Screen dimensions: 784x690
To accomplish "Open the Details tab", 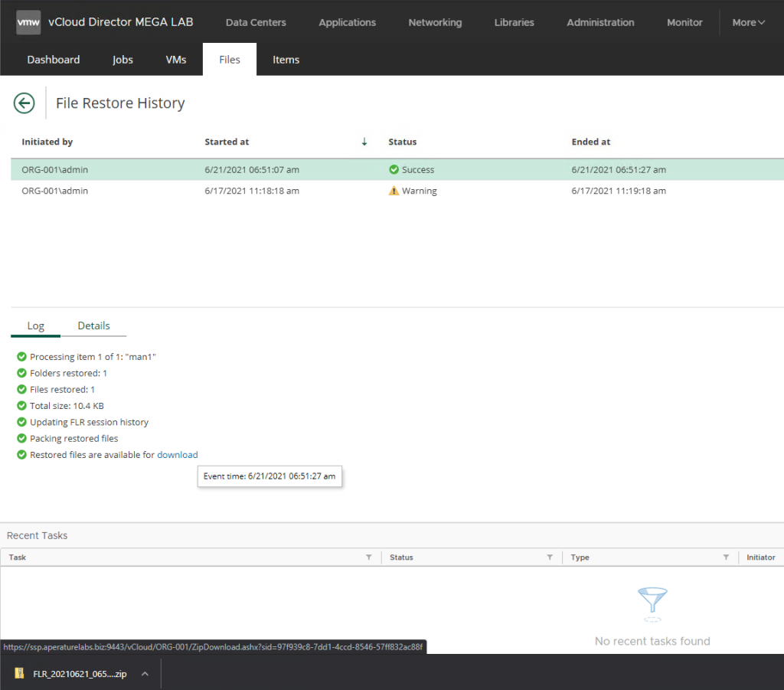I will point(93,326).
